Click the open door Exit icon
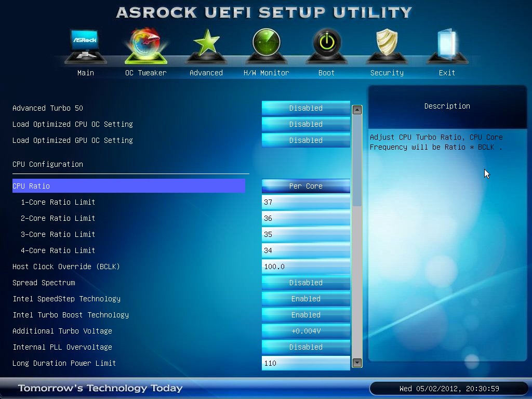 coord(447,46)
